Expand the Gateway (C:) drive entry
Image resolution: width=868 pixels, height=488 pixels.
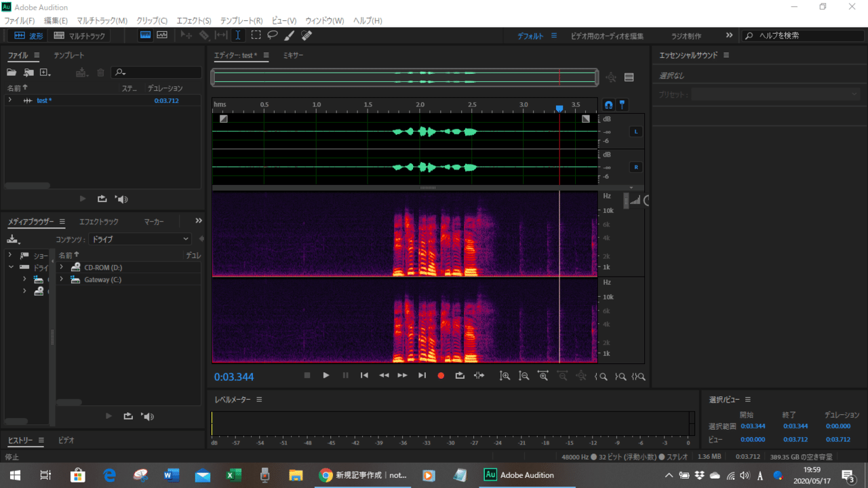tap(61, 279)
